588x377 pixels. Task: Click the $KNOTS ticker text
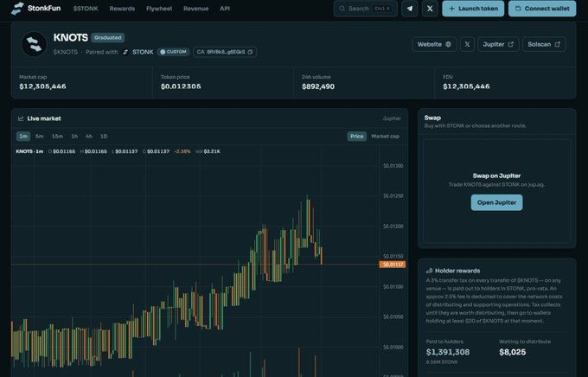65,52
